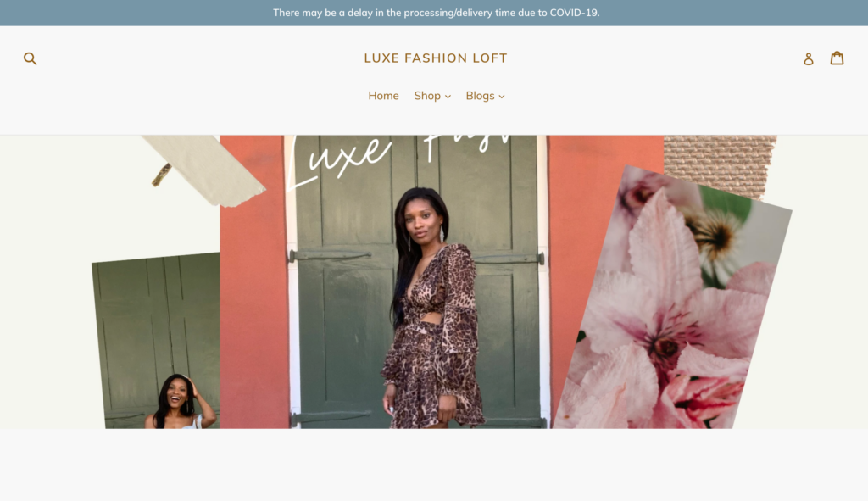Open the Blogs menu item
Screen dimensions: 868x501
[x=480, y=96]
